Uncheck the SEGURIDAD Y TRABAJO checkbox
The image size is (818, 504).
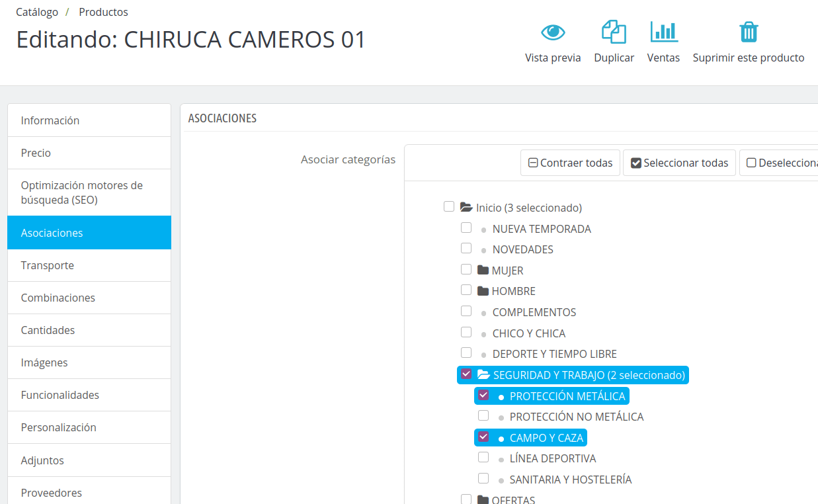(466, 374)
